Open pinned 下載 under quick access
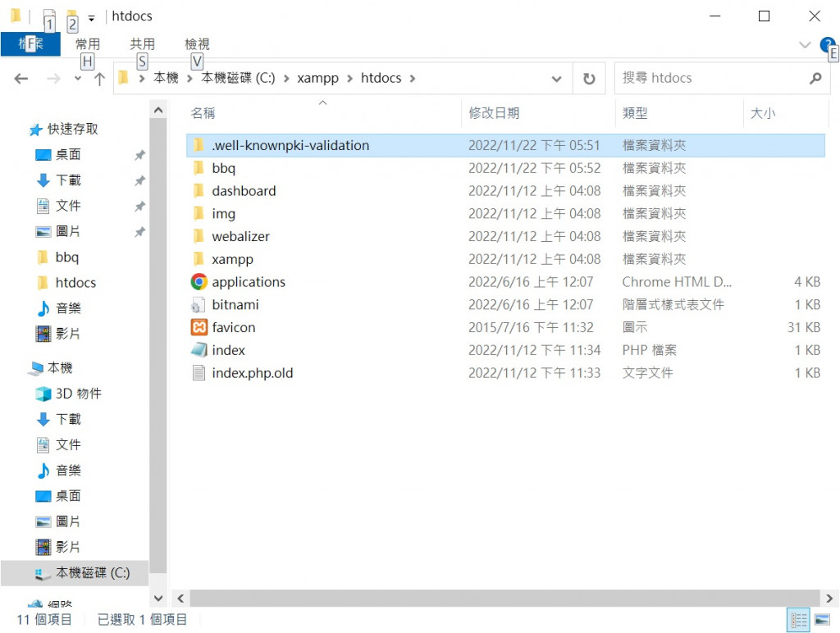Screen dimensions: 840x633 [58, 180]
